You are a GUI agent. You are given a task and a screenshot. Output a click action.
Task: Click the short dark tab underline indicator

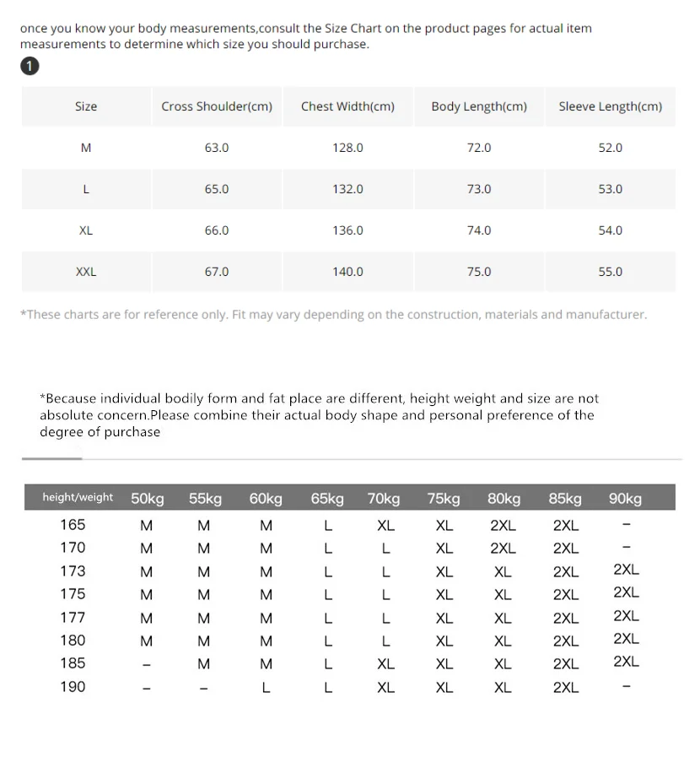coord(52,458)
